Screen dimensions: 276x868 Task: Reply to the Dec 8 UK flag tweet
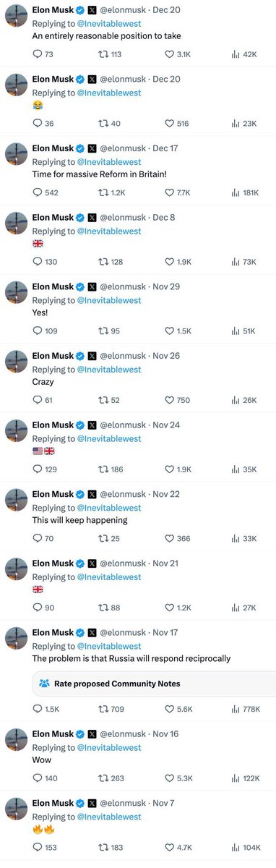tap(43, 262)
